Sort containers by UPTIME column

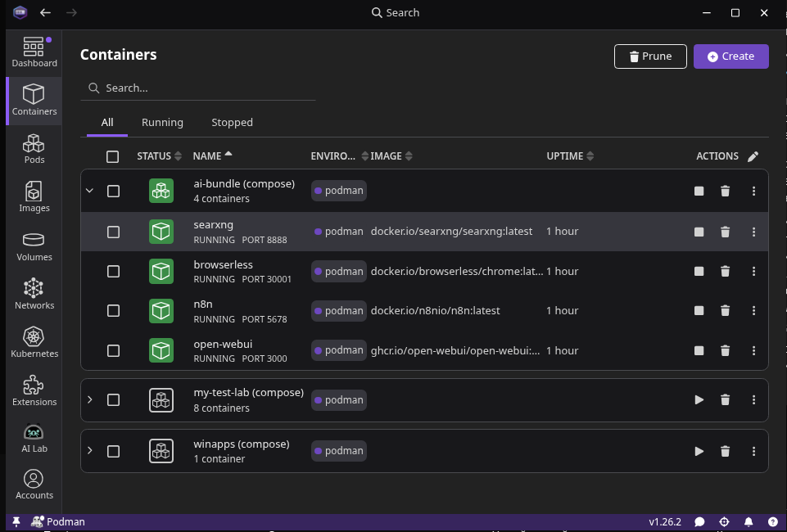click(x=570, y=156)
